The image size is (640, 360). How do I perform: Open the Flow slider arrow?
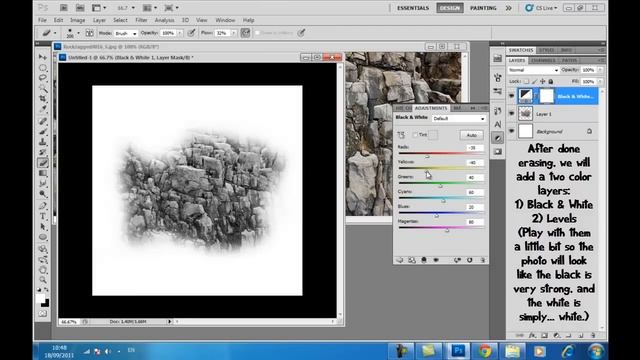pyautogui.click(x=233, y=33)
